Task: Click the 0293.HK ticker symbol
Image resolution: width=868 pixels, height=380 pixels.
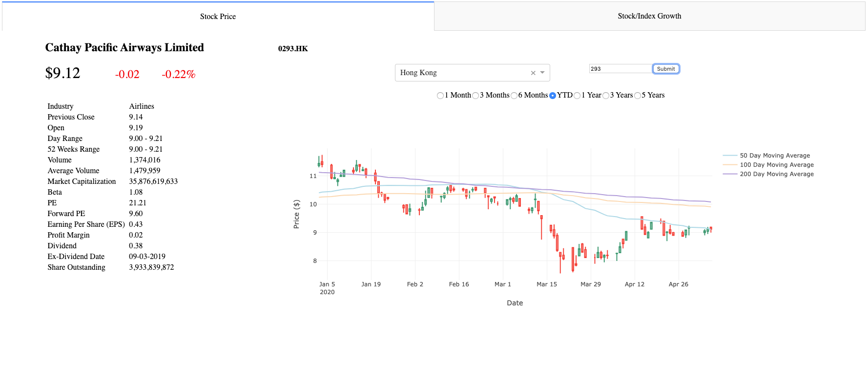Action: [x=293, y=49]
